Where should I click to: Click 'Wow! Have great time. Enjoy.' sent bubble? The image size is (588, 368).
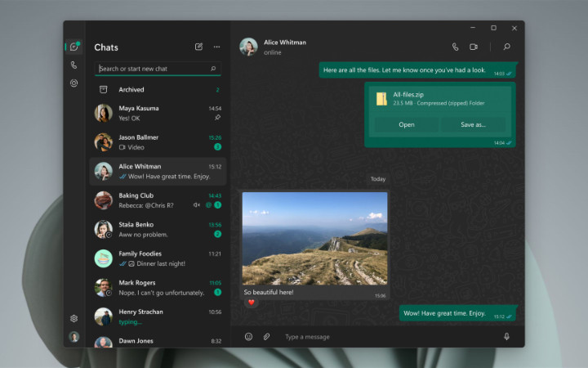point(457,313)
